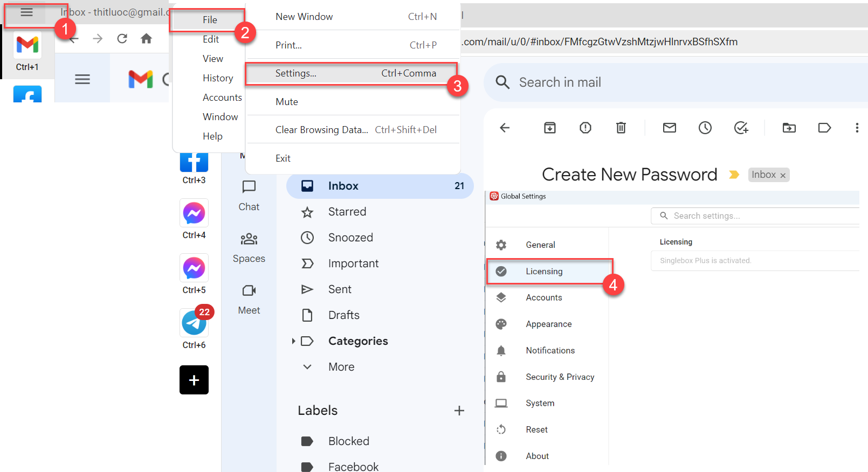Open Security & Privacy settings
This screenshot has height=472, width=868.
(x=560, y=377)
